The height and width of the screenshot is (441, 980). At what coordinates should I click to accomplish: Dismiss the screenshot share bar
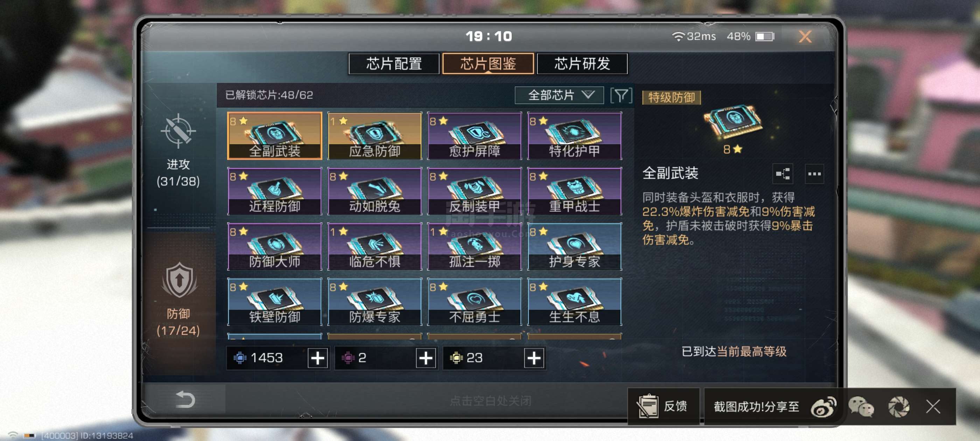point(933,406)
